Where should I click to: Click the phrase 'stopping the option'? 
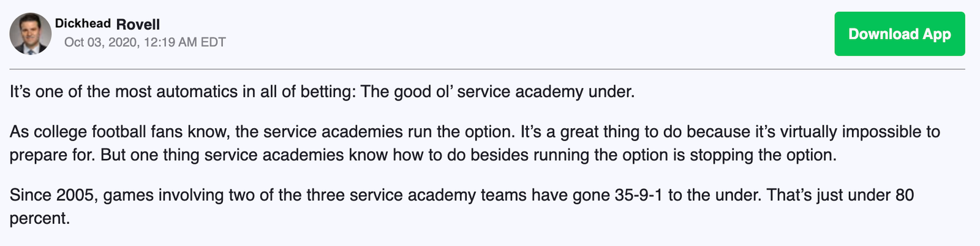[763, 155]
